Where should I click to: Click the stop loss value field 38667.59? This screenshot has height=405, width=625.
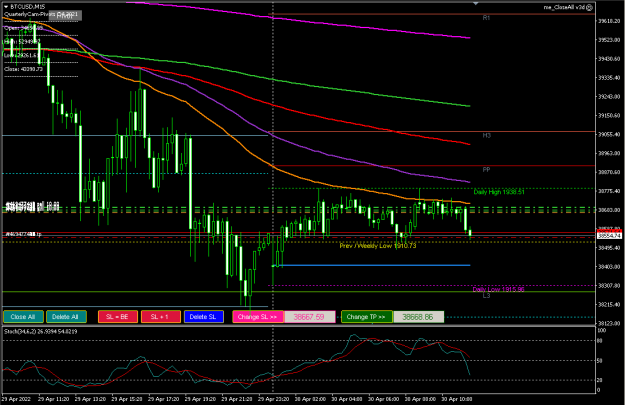point(310,317)
